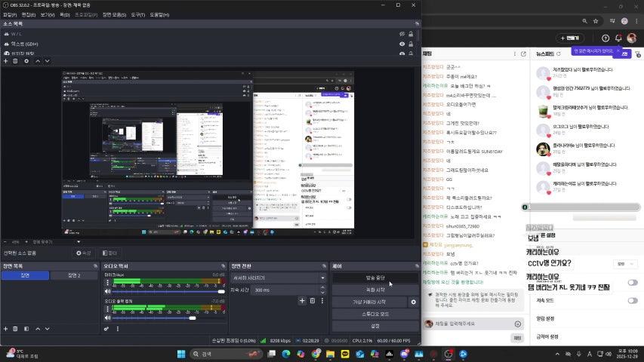
Task: Expand the 뉴스피드 panel options menu
Action: (638, 54)
